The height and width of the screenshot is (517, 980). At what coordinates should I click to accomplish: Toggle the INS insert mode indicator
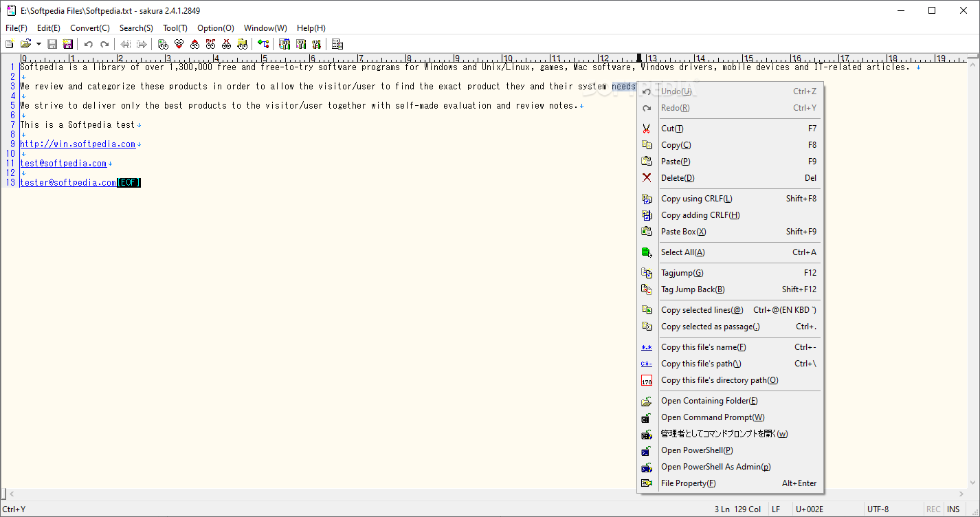click(x=953, y=509)
